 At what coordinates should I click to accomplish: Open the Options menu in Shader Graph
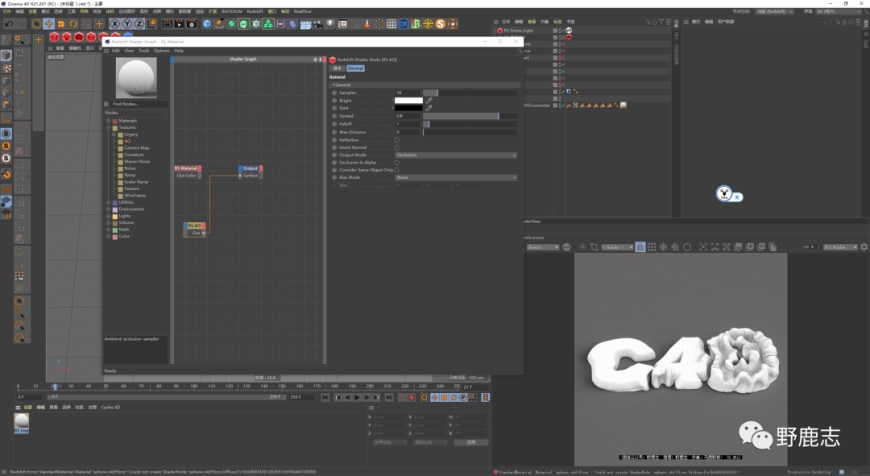pyautogui.click(x=161, y=50)
